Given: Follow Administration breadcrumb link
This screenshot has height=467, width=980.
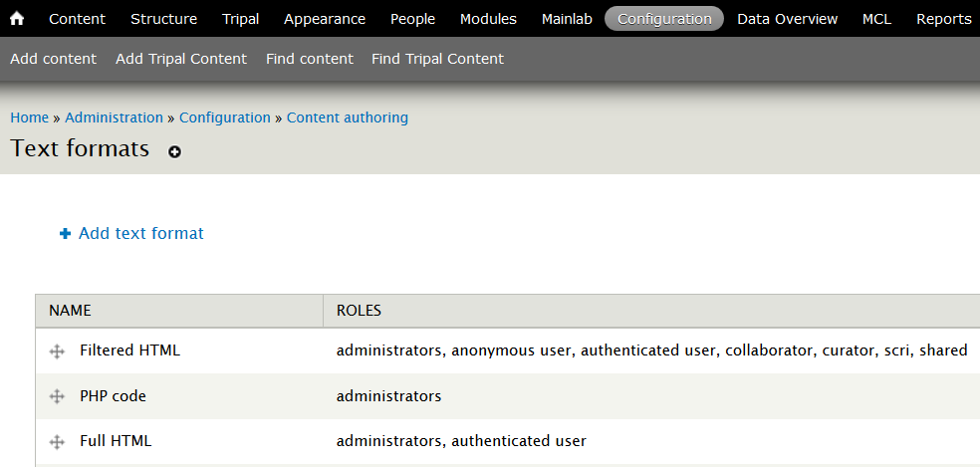Looking at the screenshot, I should pyautogui.click(x=114, y=117).
